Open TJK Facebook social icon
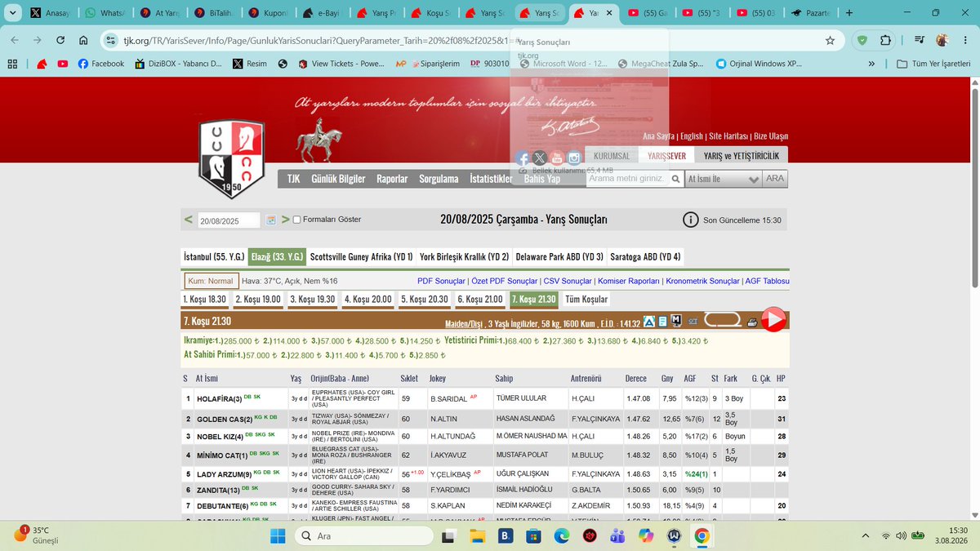Image resolution: width=980 pixels, height=551 pixels. (x=523, y=158)
